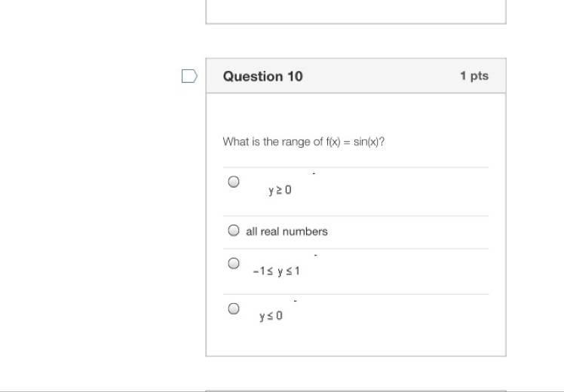Click the 'y ≤ 0' answer text

click(271, 317)
